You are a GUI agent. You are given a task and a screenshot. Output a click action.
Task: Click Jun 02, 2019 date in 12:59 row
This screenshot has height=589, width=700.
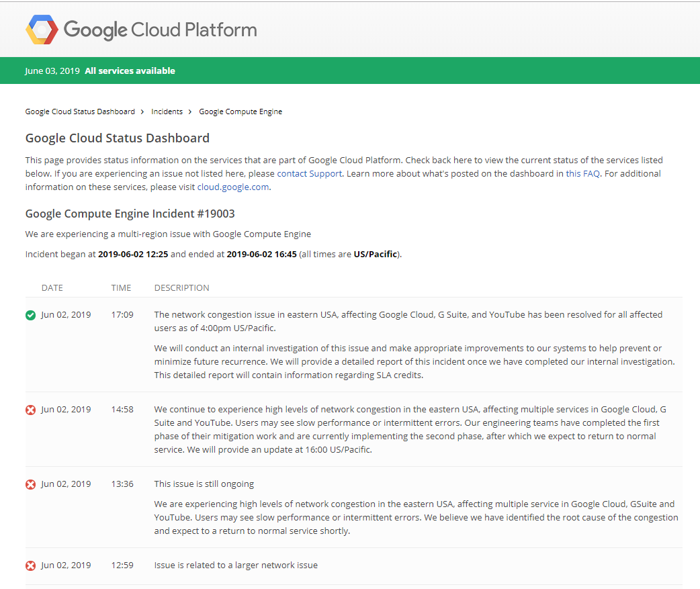pos(66,565)
